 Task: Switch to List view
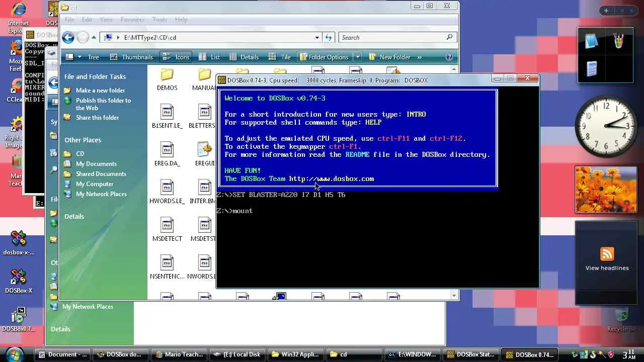(x=209, y=57)
